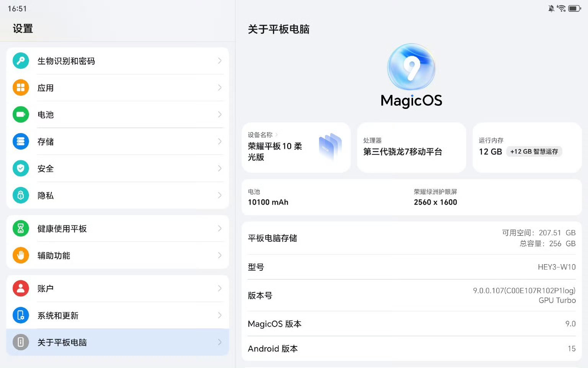Viewport: 588px width, 368px height.
Task: Open the 电池 settings entry
Action: [118, 114]
